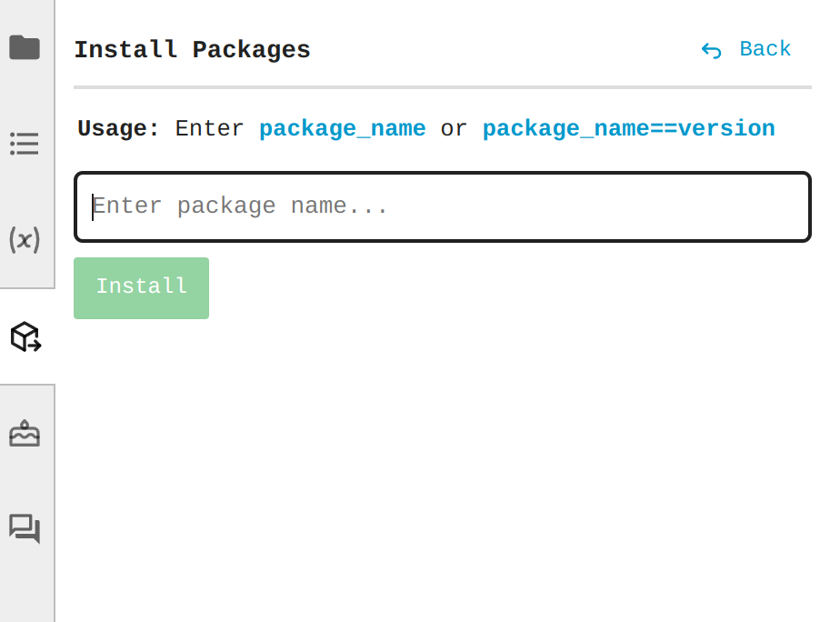Image resolution: width=840 pixels, height=622 pixels.
Task: Focus the Enter package name field
Action: pos(442,206)
